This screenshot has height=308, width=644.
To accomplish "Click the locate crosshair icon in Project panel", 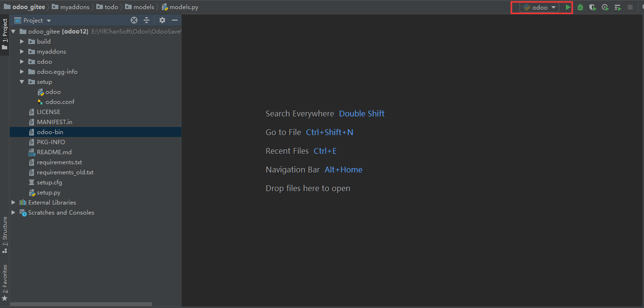I will 134,20.
